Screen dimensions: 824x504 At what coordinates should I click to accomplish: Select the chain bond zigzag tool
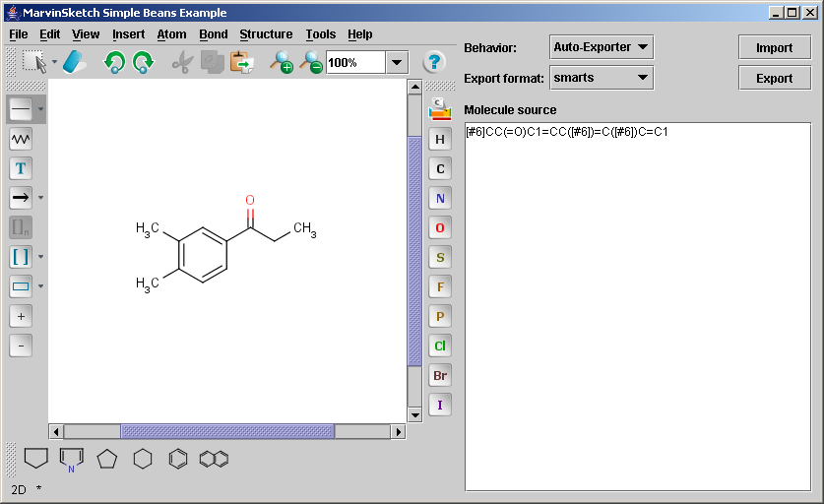pyautogui.click(x=21, y=139)
